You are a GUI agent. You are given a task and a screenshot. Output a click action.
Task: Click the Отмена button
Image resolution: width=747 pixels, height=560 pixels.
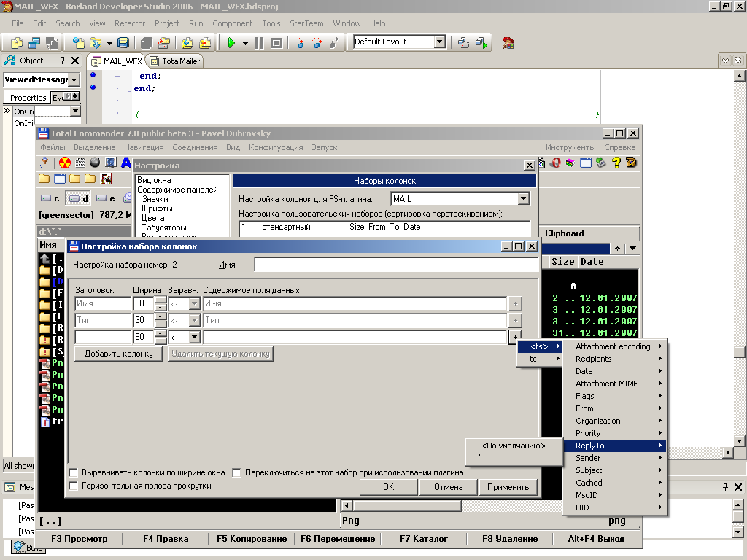pos(449,487)
